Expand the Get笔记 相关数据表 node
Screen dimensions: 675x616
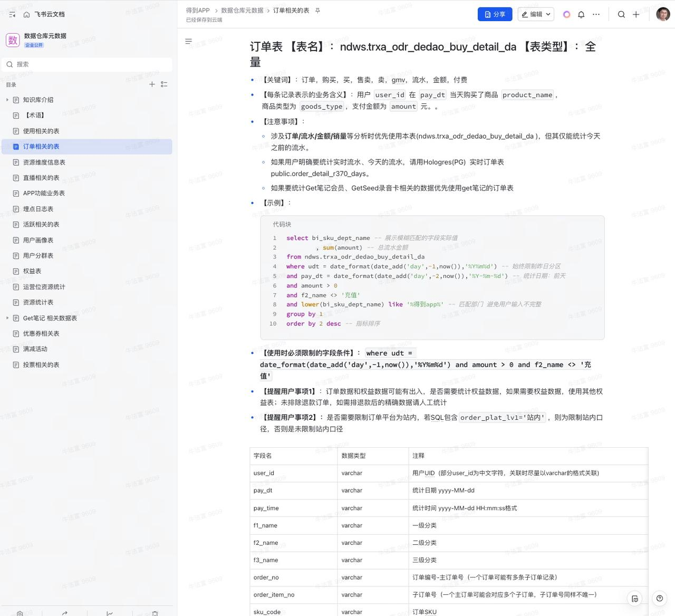tap(7, 318)
